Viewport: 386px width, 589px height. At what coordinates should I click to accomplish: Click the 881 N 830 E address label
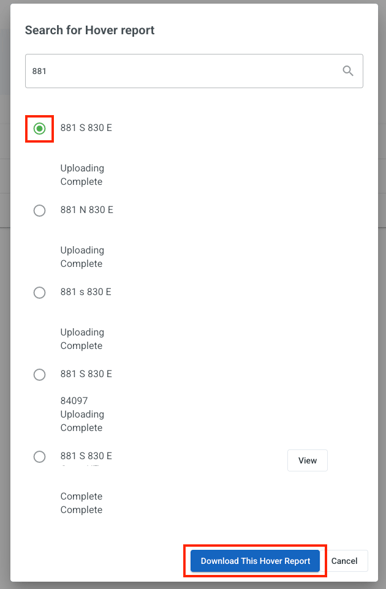click(x=87, y=210)
